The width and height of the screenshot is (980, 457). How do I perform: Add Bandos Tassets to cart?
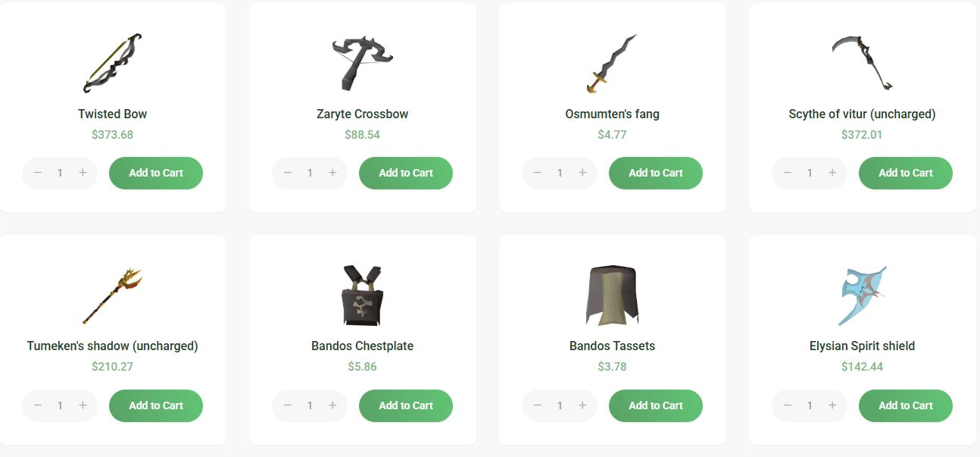pyautogui.click(x=656, y=405)
